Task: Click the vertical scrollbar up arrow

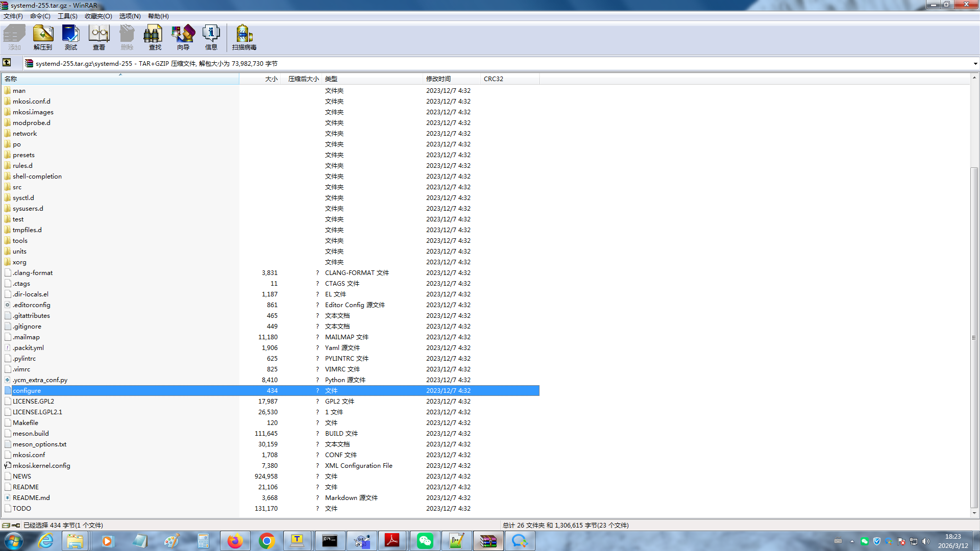Action: click(974, 78)
